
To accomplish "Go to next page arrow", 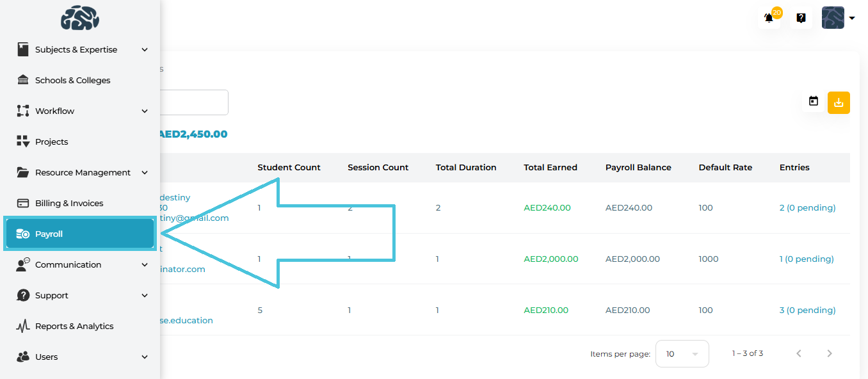I will point(830,353).
